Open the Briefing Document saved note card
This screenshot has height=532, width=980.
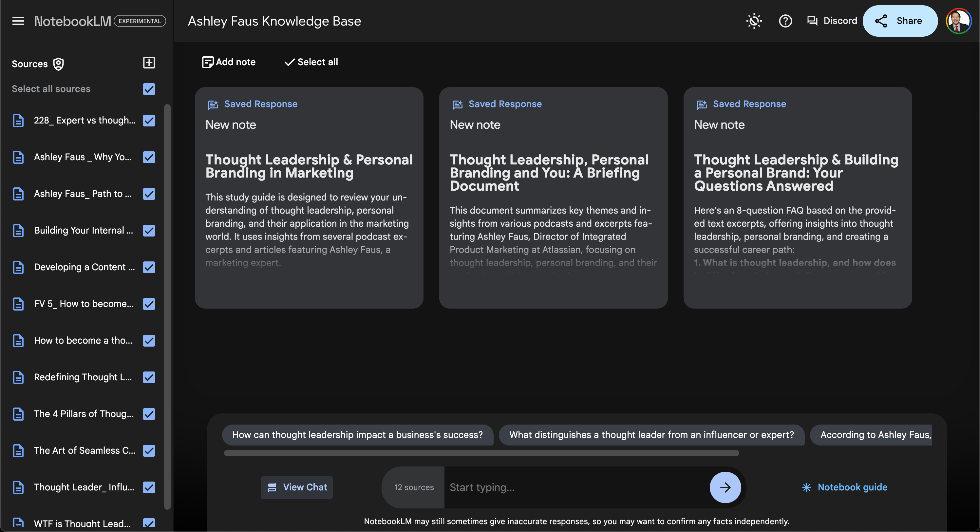pos(553,198)
